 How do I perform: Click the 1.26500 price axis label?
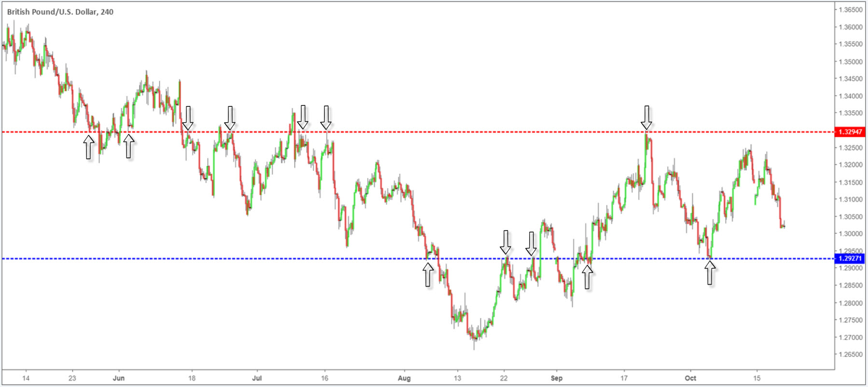coord(850,355)
